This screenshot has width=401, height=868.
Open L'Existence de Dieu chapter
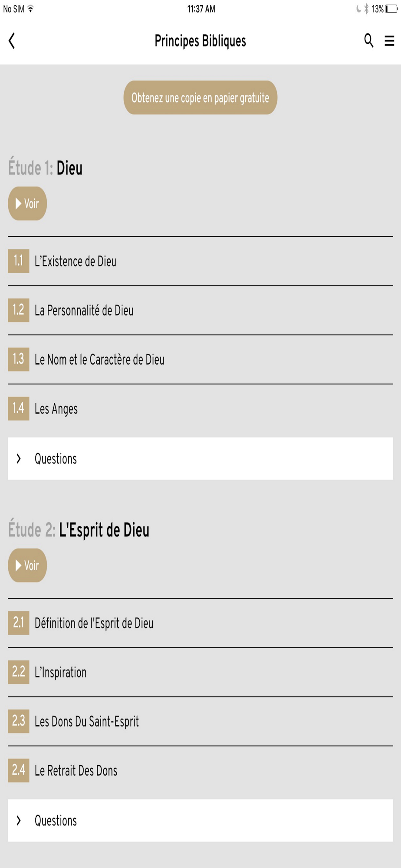coord(200,261)
